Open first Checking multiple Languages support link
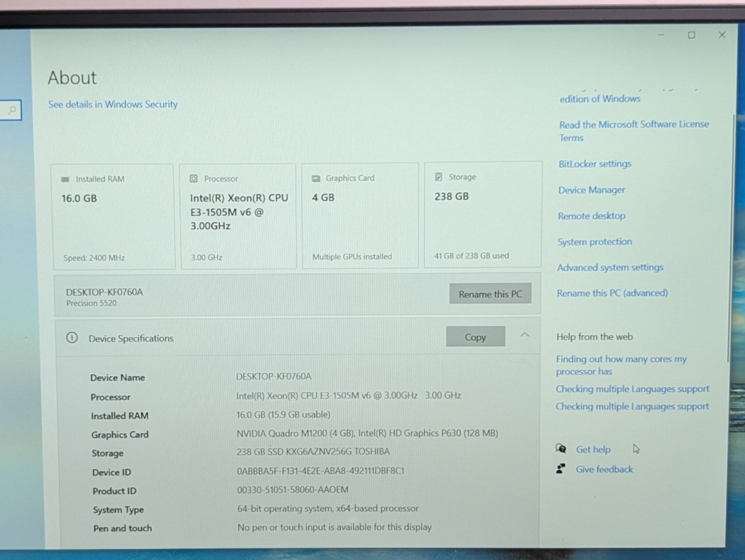Image resolution: width=745 pixels, height=560 pixels. (x=632, y=389)
